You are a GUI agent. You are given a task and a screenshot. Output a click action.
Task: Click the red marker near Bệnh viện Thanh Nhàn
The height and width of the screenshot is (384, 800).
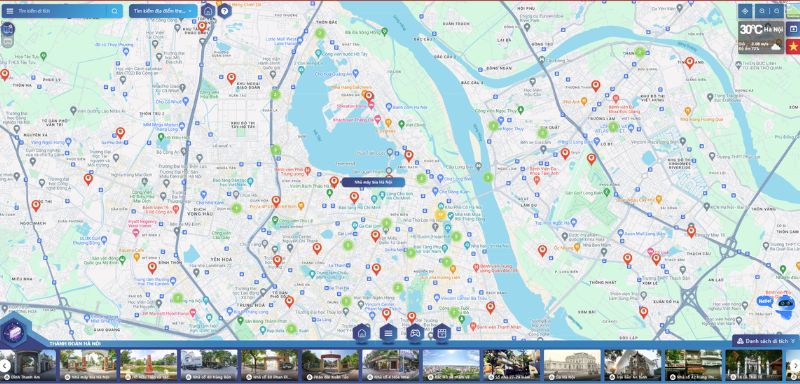(490, 308)
